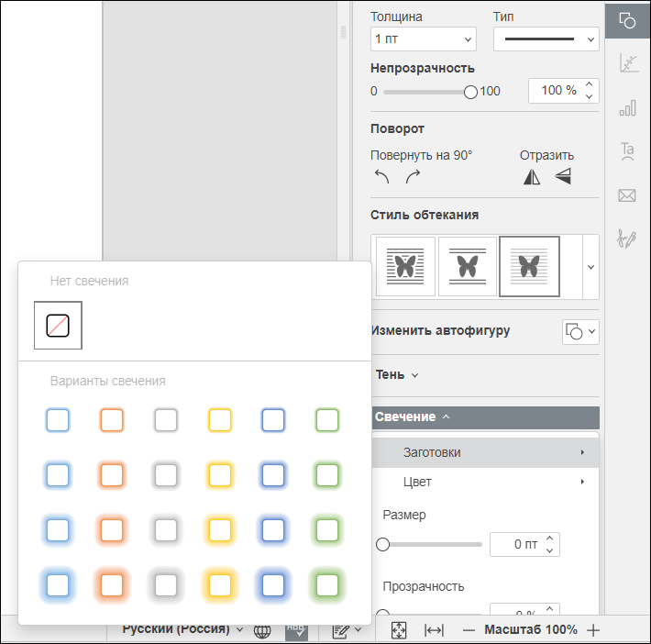Rotate shape counterclockwise by 90°

click(381, 176)
